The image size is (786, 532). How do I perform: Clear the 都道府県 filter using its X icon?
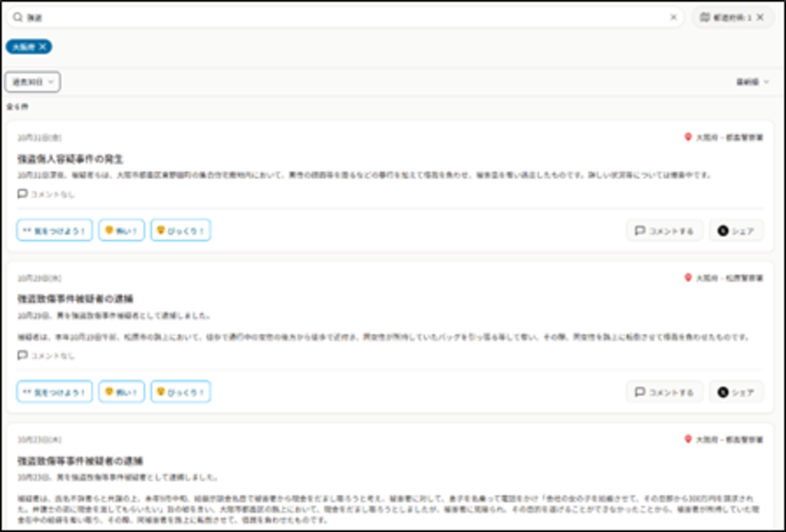tap(760, 17)
